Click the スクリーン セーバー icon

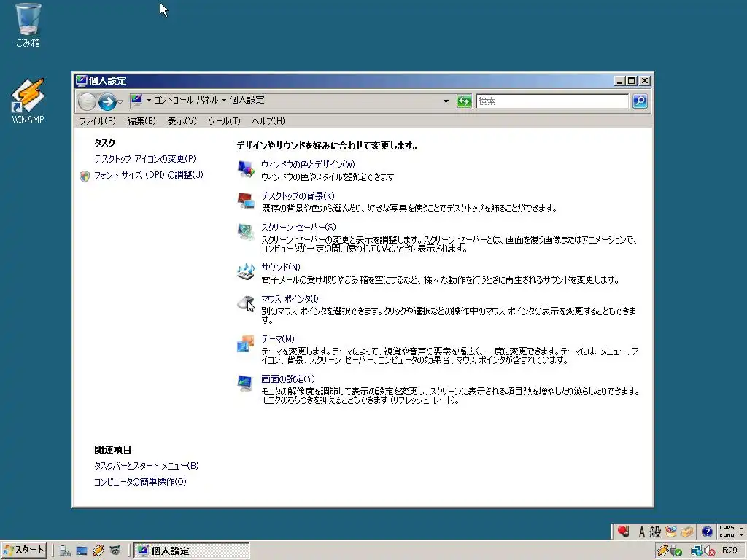(x=246, y=232)
